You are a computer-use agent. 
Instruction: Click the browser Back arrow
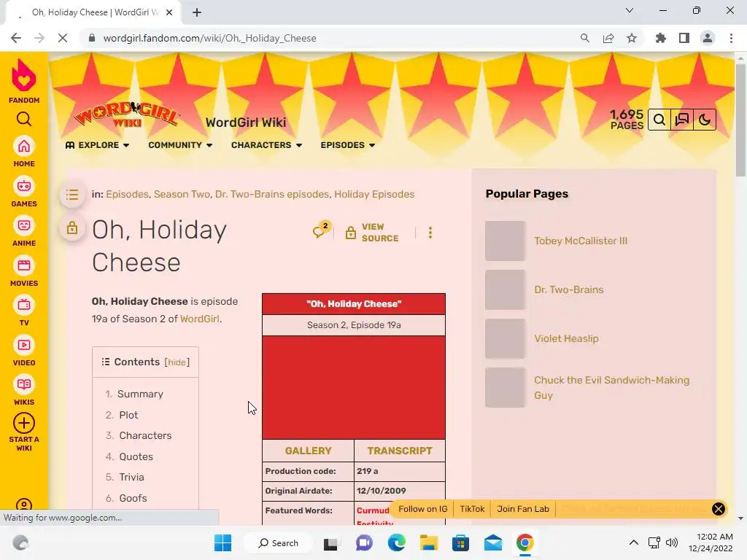16,38
